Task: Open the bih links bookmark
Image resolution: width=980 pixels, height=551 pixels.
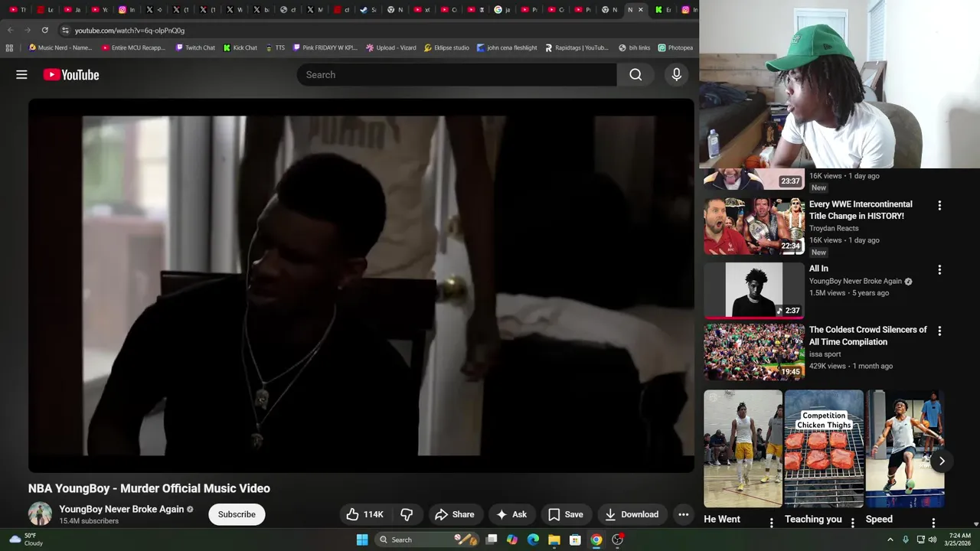Action: click(634, 47)
